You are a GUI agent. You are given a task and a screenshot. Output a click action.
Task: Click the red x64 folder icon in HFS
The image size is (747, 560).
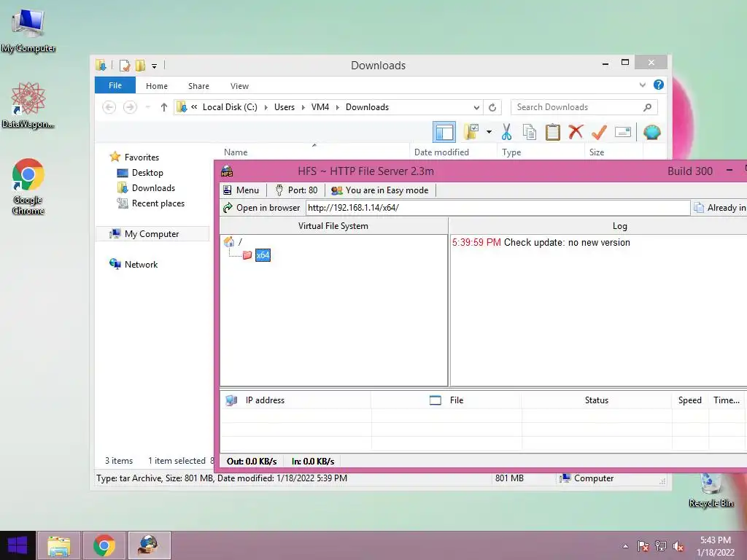click(247, 255)
